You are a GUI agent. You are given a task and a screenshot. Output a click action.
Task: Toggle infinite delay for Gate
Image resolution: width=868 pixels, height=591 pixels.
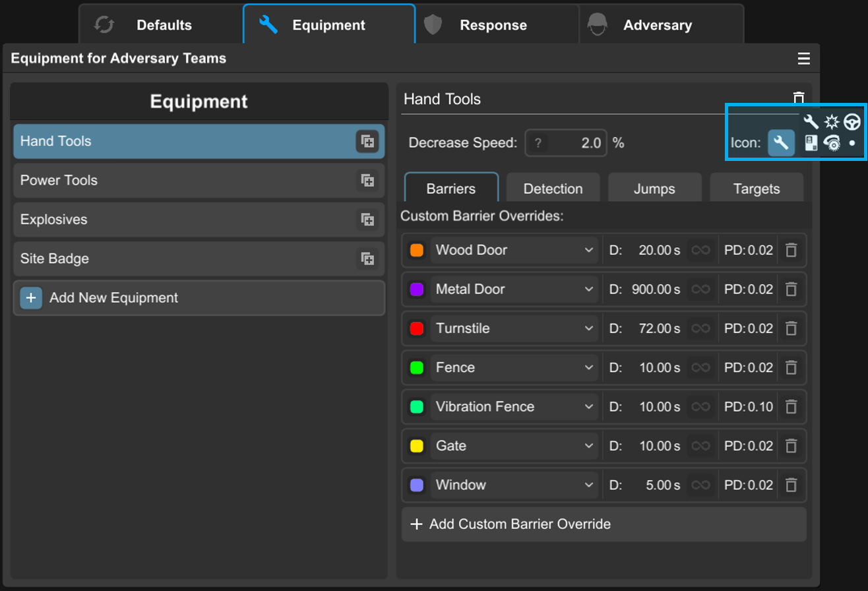700,445
